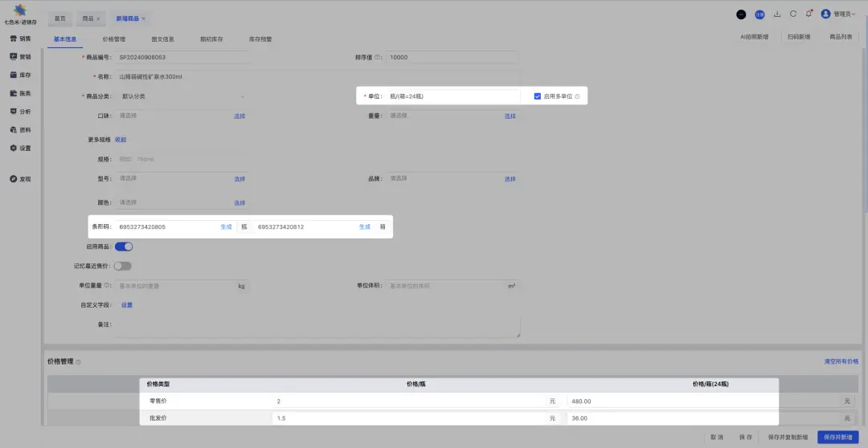Turn off the 启用商品 switch

(124, 246)
